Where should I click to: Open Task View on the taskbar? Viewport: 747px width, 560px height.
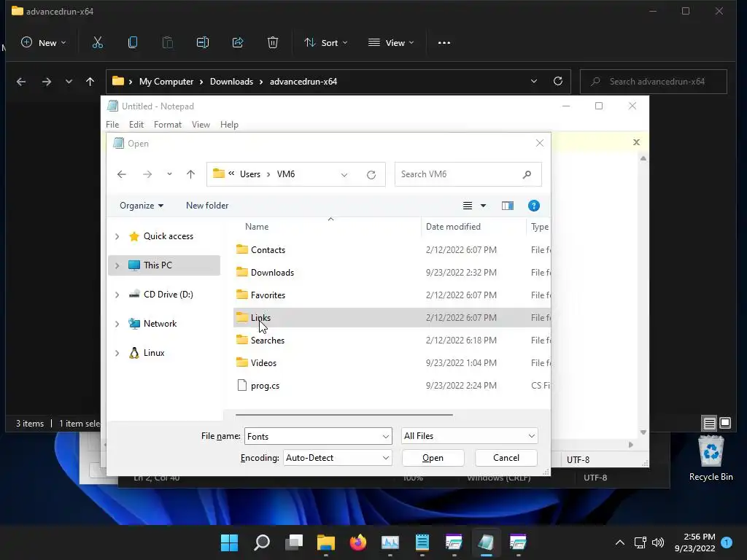click(x=294, y=542)
